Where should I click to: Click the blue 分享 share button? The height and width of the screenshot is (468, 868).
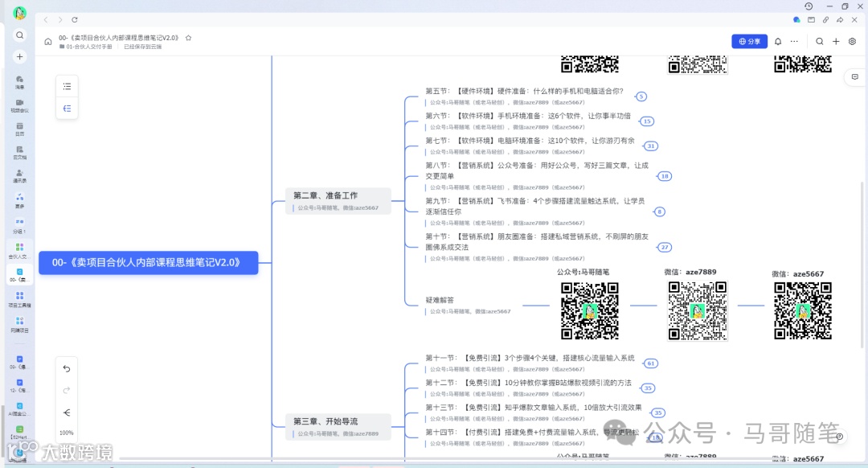[x=750, y=42]
